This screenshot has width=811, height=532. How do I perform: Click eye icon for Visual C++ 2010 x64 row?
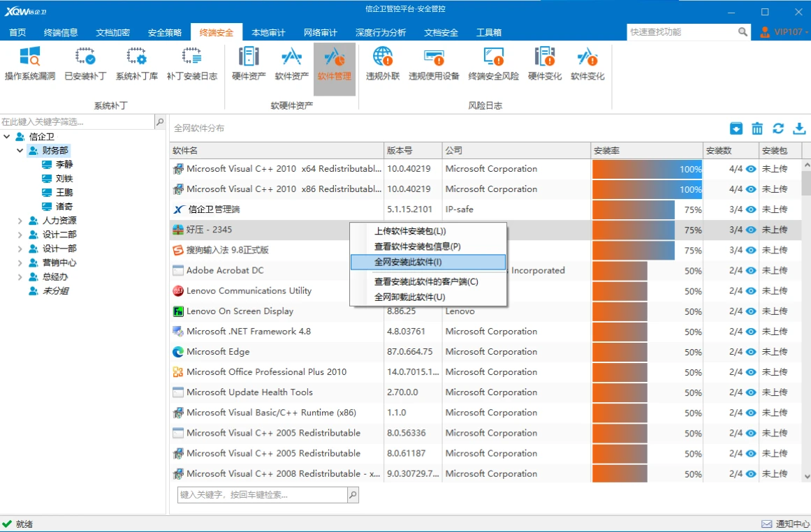pos(751,169)
